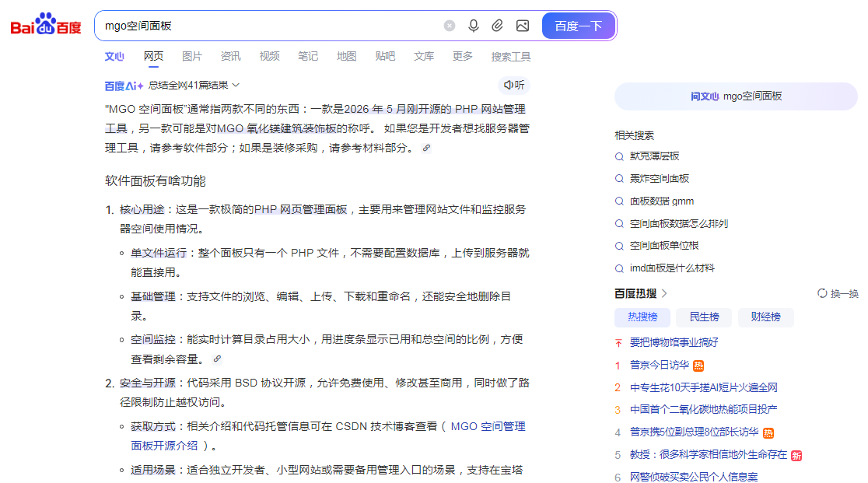
Task: Open the 资讯 tab
Action: [230, 57]
